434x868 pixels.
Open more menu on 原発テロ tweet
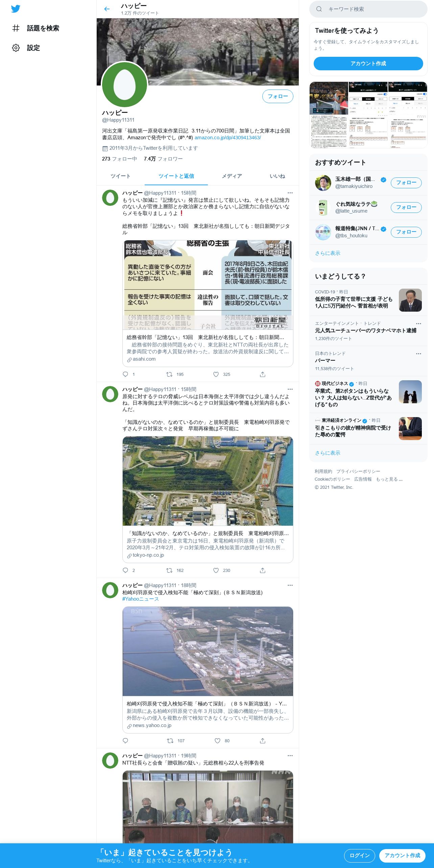point(290,389)
